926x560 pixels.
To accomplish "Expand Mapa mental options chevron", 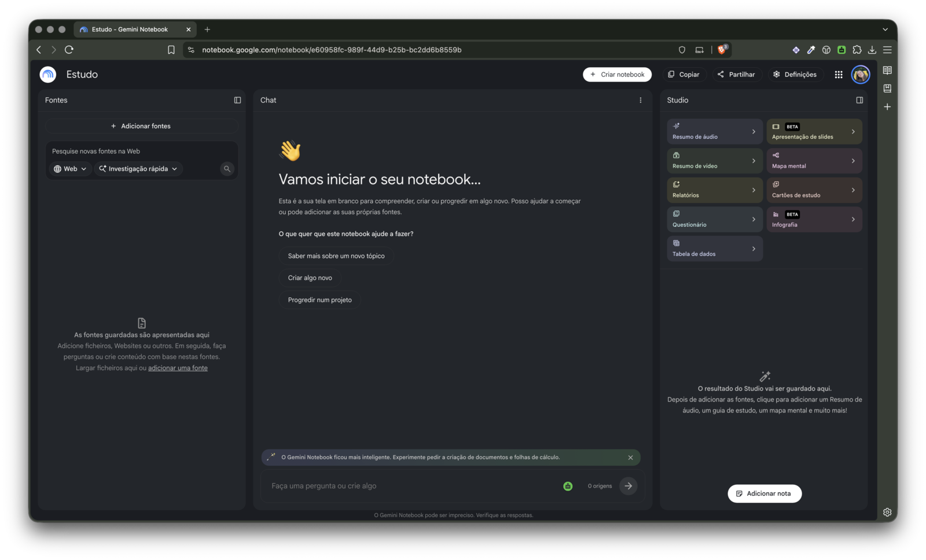I will (853, 161).
